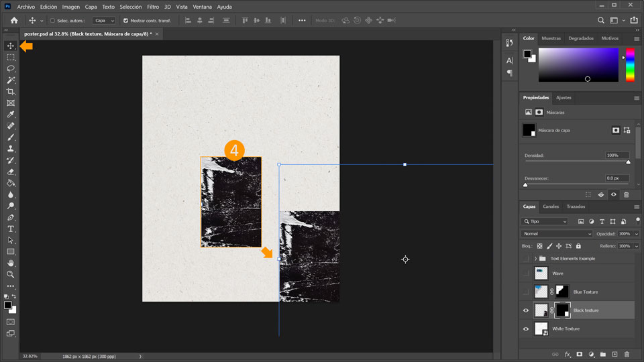This screenshot has height=362, width=644.
Task: Show the Text Elements Example group
Action: tap(526, 259)
